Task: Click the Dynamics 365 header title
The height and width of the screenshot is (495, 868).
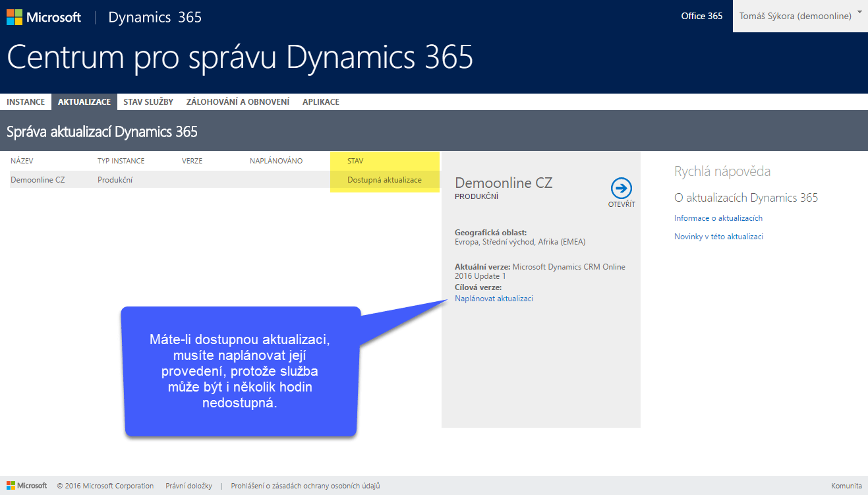Action: click(155, 17)
